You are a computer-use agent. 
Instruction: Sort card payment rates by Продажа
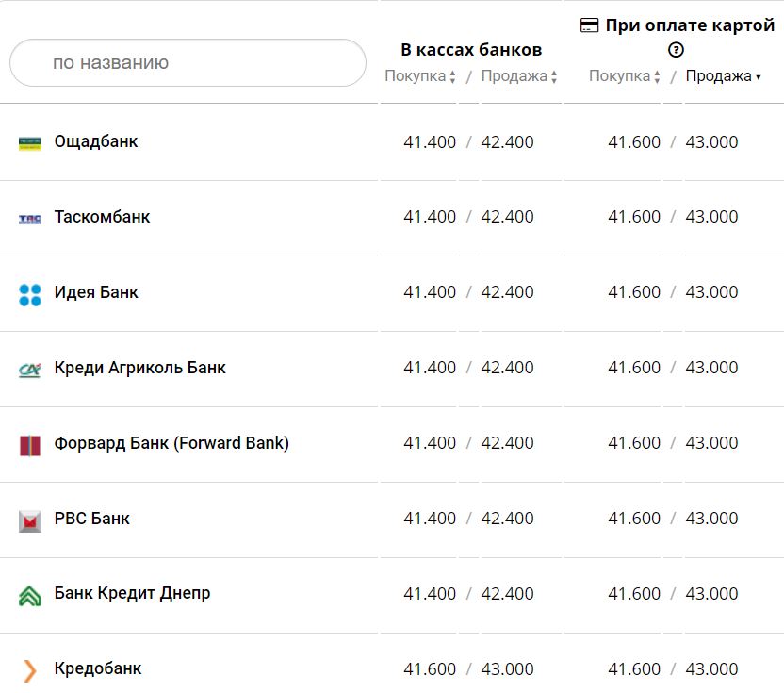(723, 76)
